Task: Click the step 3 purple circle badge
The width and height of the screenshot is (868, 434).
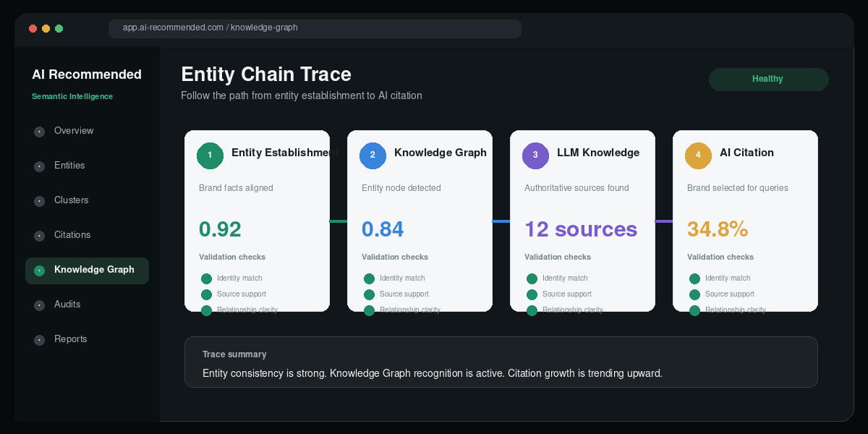Action: [535, 156]
